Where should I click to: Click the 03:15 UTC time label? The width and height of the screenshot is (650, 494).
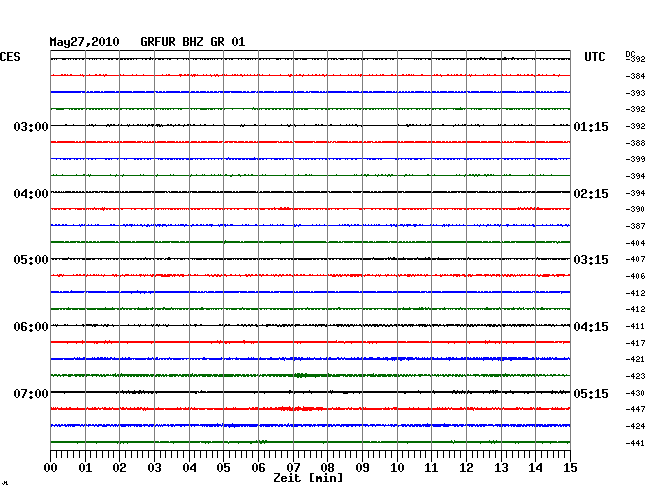(x=591, y=260)
